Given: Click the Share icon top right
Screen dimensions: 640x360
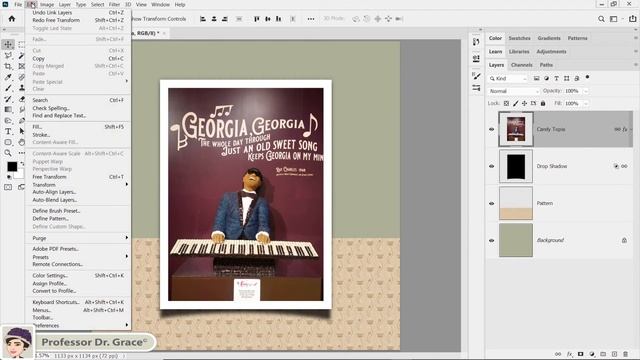Looking at the screenshot, I should click(632, 19).
